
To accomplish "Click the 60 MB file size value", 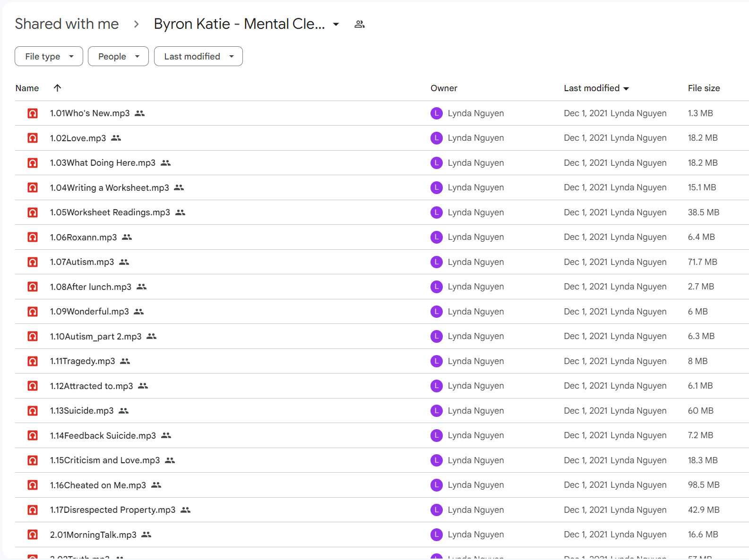I will [x=701, y=411].
